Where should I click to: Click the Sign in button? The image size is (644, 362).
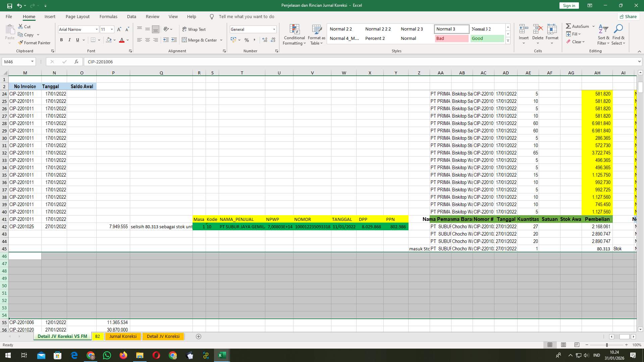coord(569,5)
